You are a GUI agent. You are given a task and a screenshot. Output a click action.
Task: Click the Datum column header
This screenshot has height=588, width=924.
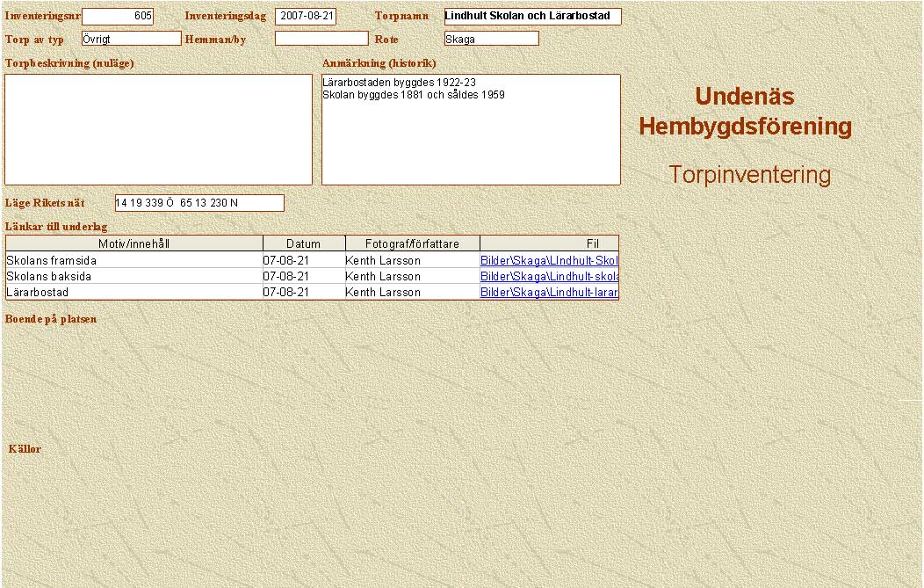coord(303,243)
